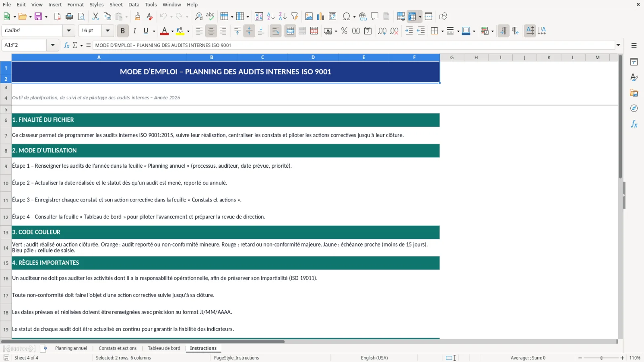Toggle align left
The image size is (644, 362).
point(199,31)
